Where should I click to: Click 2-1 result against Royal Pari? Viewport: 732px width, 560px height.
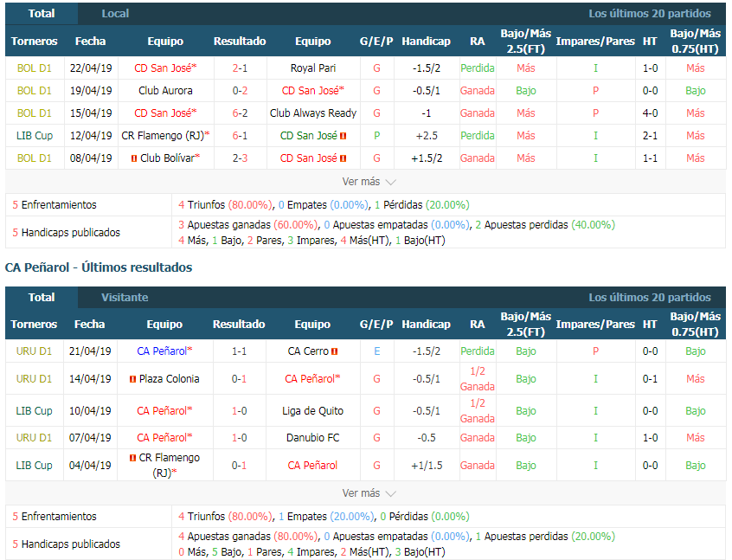click(240, 68)
